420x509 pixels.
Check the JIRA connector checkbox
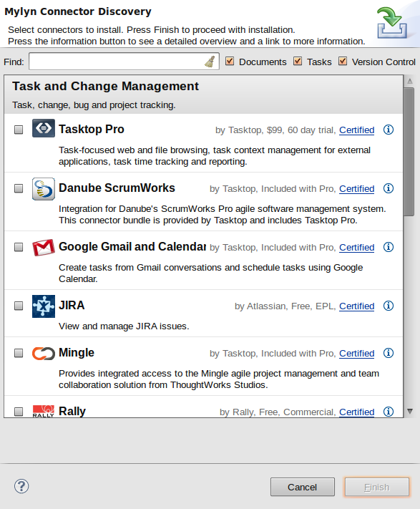point(19,306)
